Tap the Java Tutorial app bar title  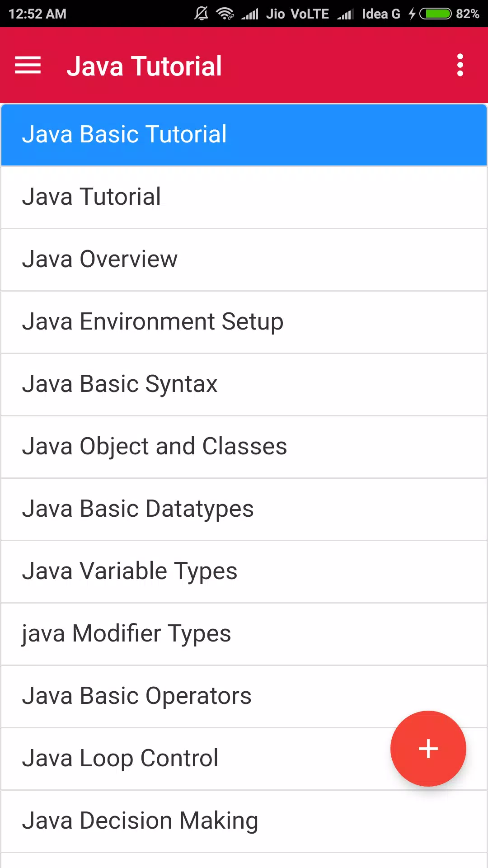[x=144, y=66]
